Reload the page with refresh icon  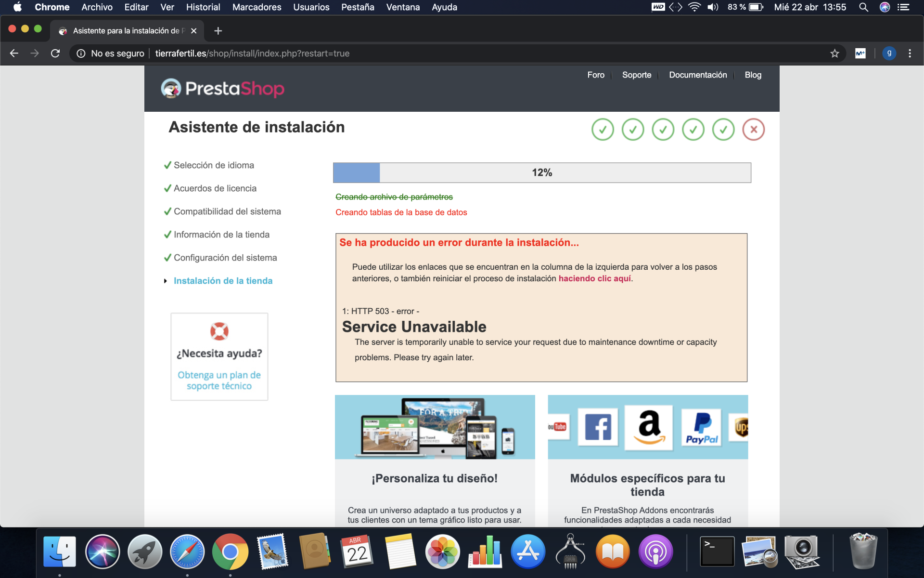(55, 53)
